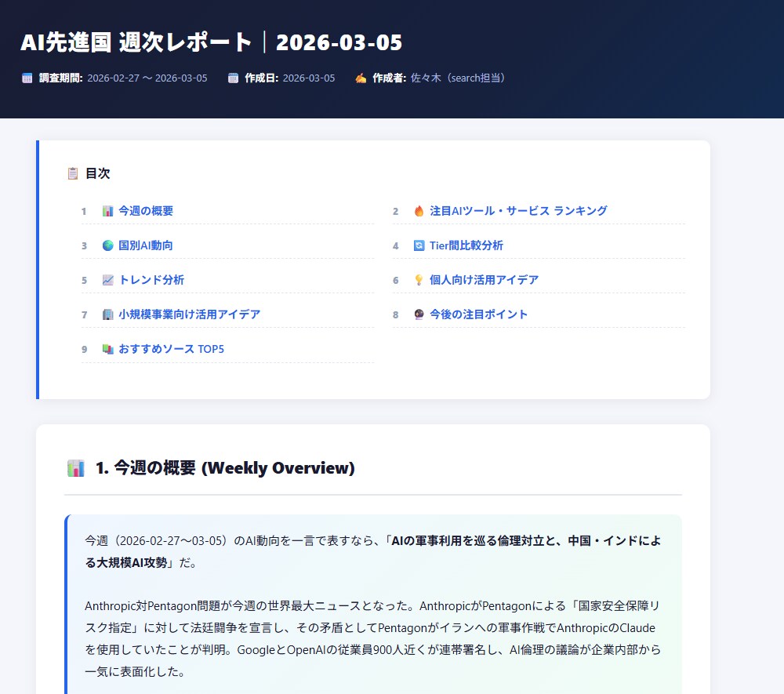Click the refresh arrows icon beside Tier間比較分析
Screen dimensions: 784x694
pos(419,245)
